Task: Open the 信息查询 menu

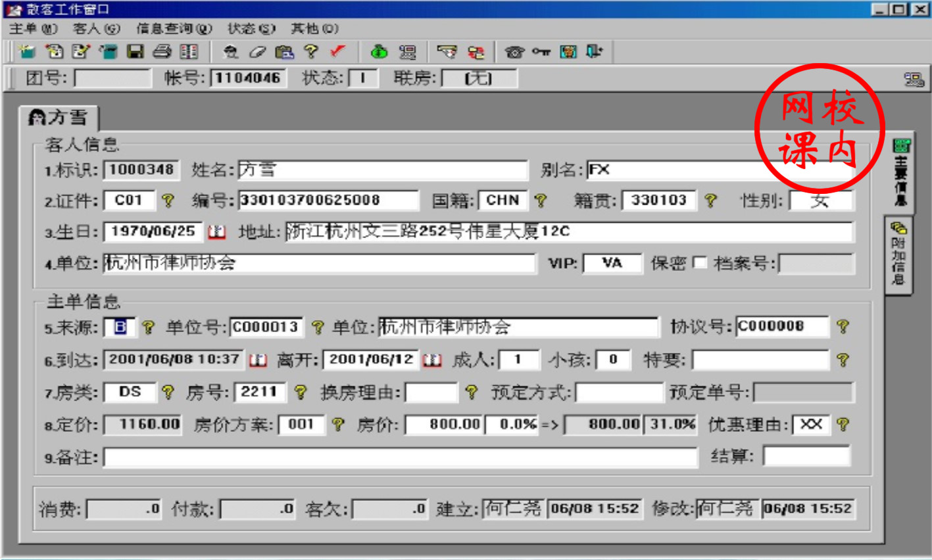Action: tap(174, 29)
